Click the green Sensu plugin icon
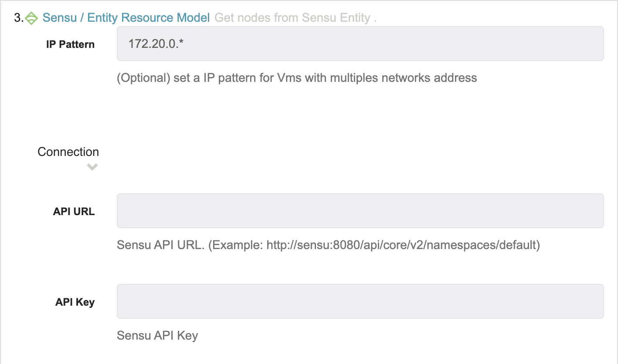The image size is (618, 364). [x=32, y=18]
